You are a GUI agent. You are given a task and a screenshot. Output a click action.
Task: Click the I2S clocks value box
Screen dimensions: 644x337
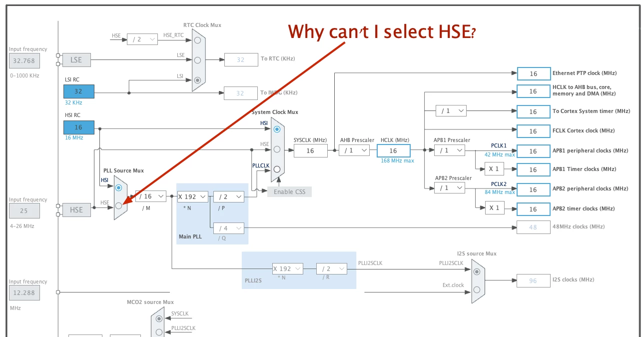[x=534, y=280]
